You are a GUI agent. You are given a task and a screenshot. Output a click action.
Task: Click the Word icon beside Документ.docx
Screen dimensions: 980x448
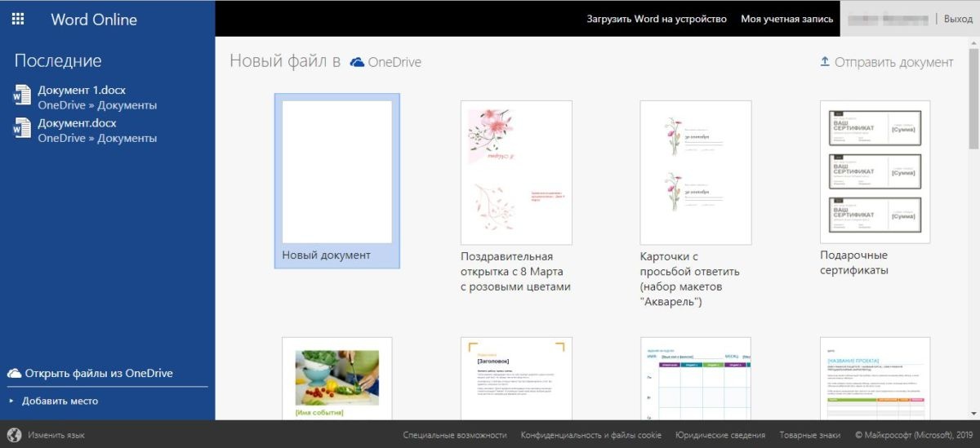click(x=21, y=130)
